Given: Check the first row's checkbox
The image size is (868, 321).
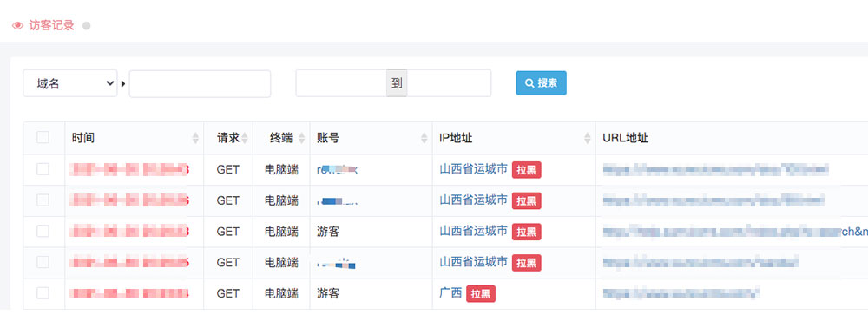Looking at the screenshot, I should (x=43, y=169).
